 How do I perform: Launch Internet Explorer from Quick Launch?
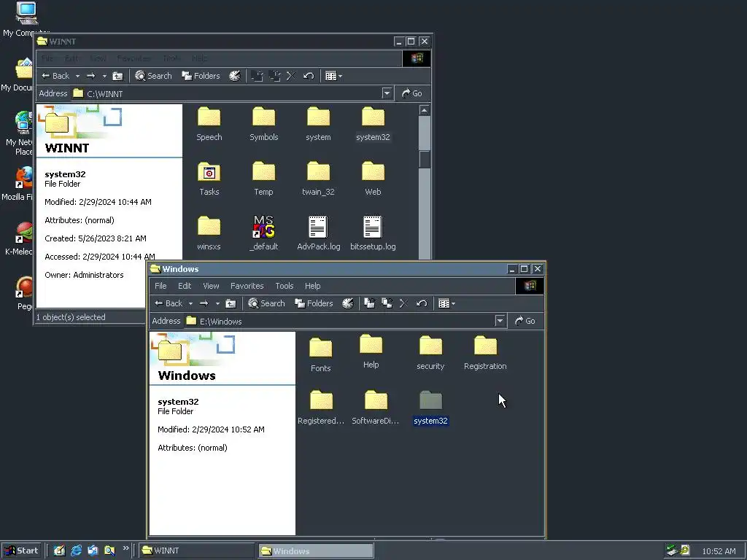tap(76, 551)
